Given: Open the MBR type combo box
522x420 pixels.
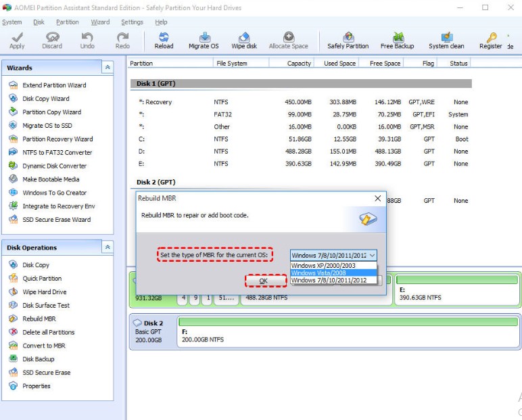Looking at the screenshot, I should pos(333,256).
